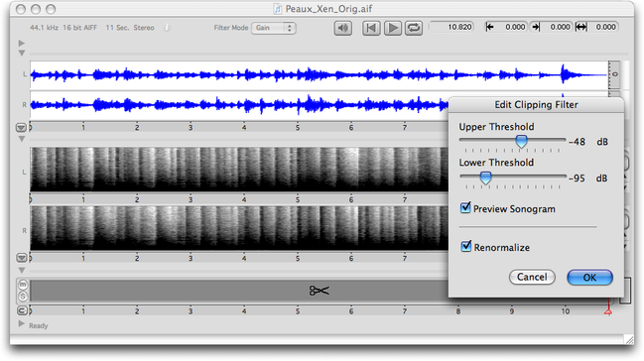Click the Upper Threshold slider thumb
The width and height of the screenshot is (644, 361).
[x=521, y=141]
